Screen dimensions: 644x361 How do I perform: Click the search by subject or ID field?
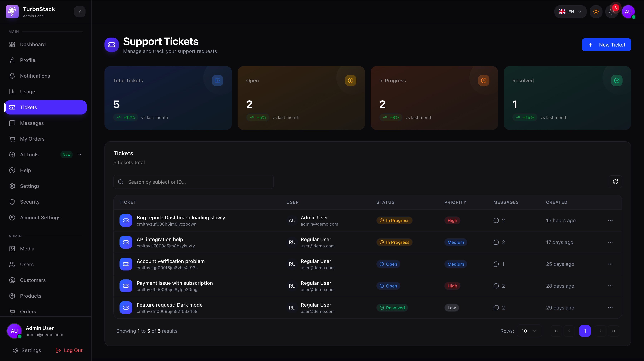coord(193,182)
